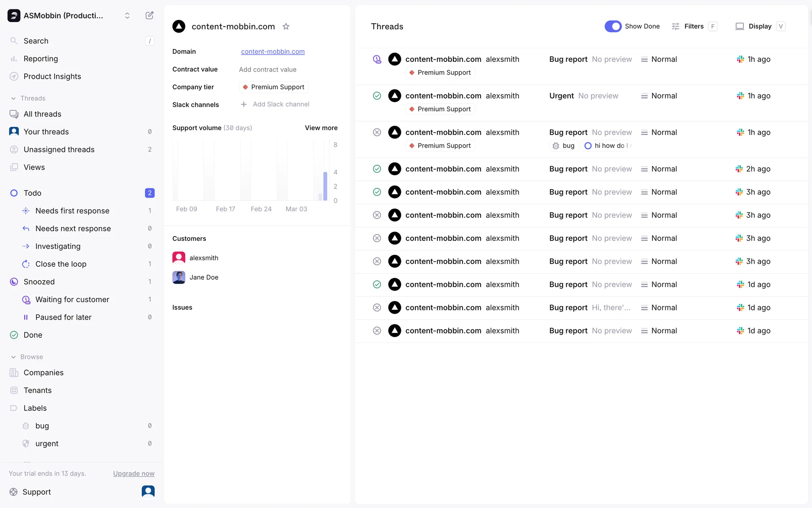Toggle the Show Done switch

pos(613,26)
